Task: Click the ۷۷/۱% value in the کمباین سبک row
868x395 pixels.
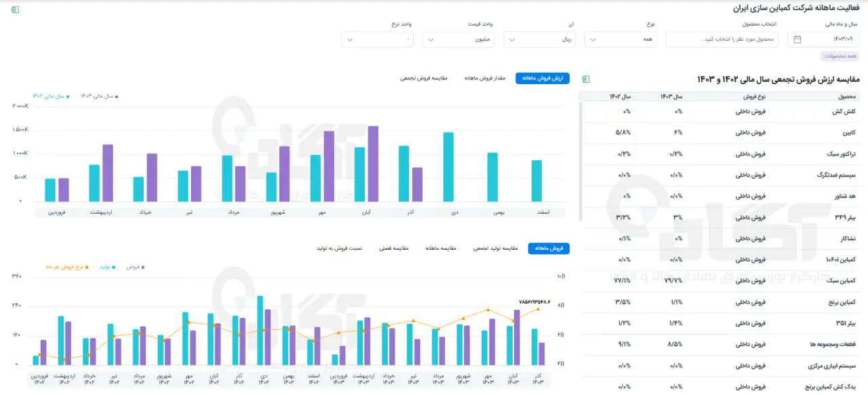Action: pos(623,281)
